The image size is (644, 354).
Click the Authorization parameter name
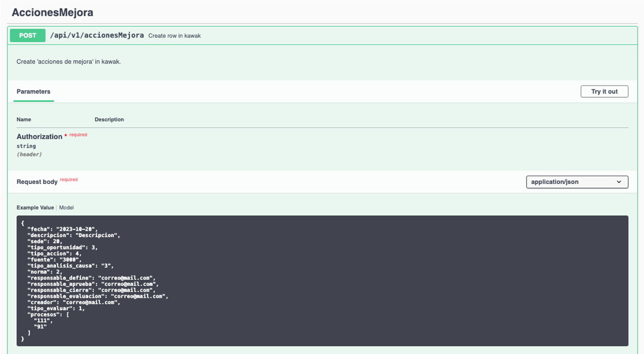tap(39, 137)
